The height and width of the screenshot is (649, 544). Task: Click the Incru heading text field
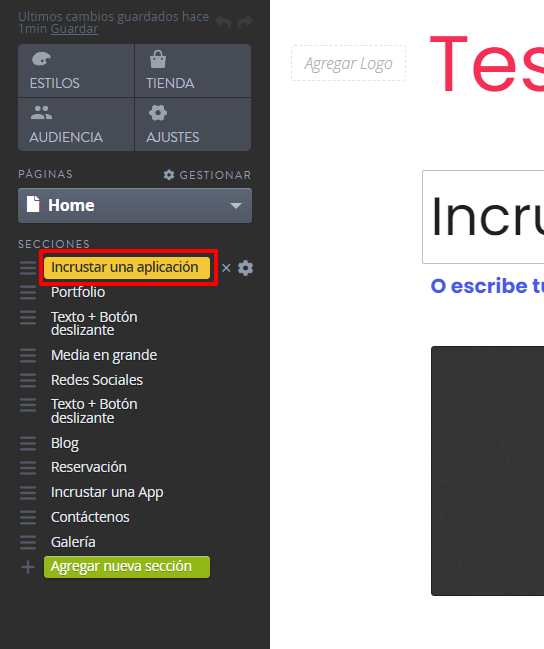483,217
